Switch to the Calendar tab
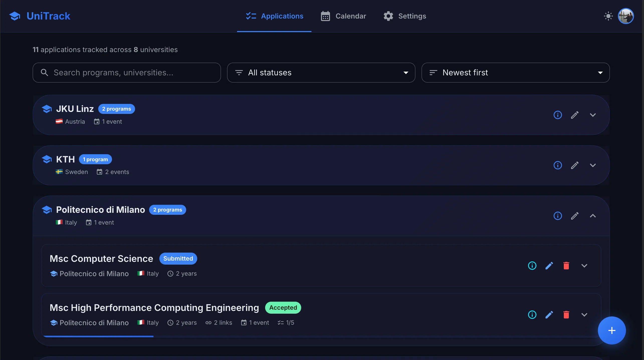Image resolution: width=644 pixels, height=360 pixels. [x=343, y=16]
